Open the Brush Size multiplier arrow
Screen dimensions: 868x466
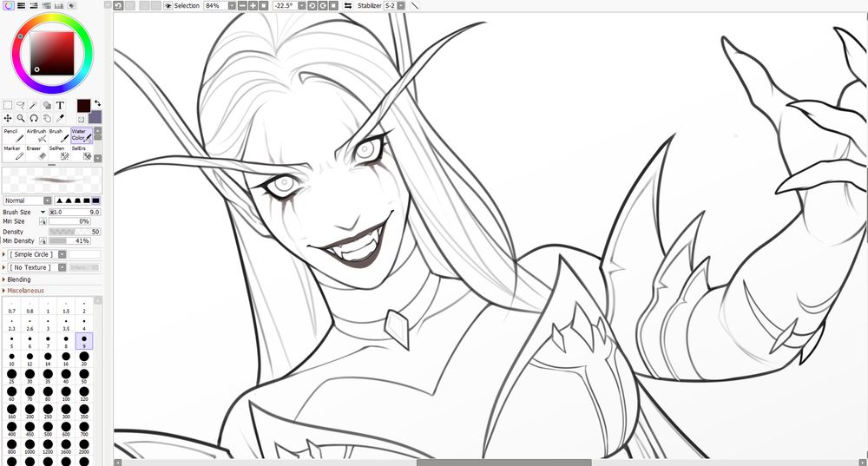tap(43, 212)
